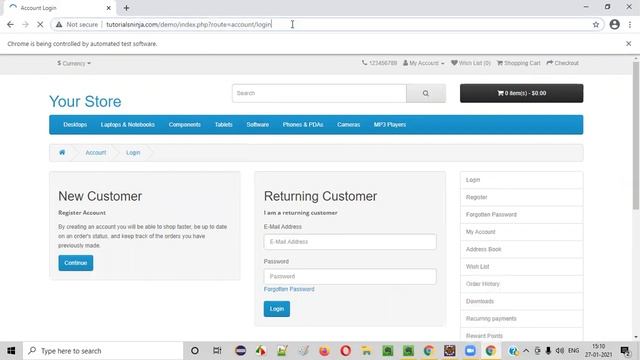
Task: Select Cameras category
Action: 349,124
